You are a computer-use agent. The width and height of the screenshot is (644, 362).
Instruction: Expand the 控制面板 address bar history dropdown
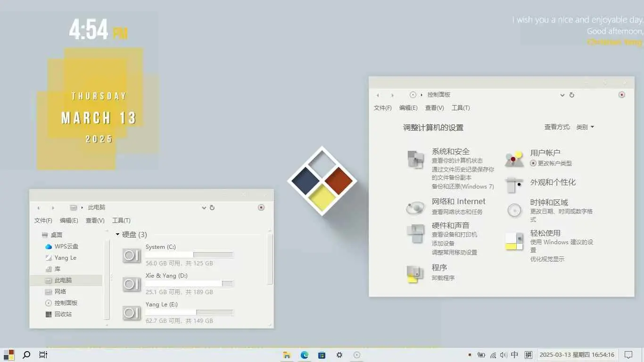click(x=562, y=95)
